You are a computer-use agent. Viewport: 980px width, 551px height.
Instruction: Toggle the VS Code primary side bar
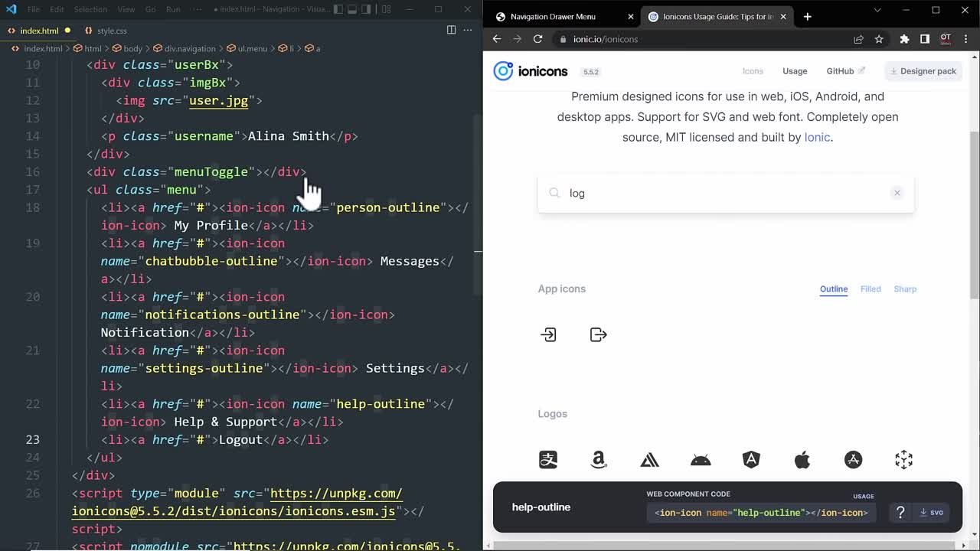click(338, 9)
